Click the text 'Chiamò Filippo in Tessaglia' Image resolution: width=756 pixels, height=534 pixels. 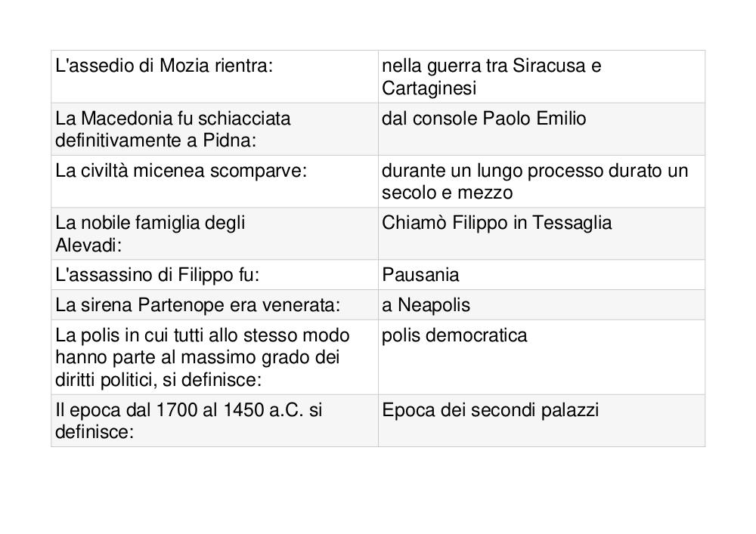click(497, 223)
